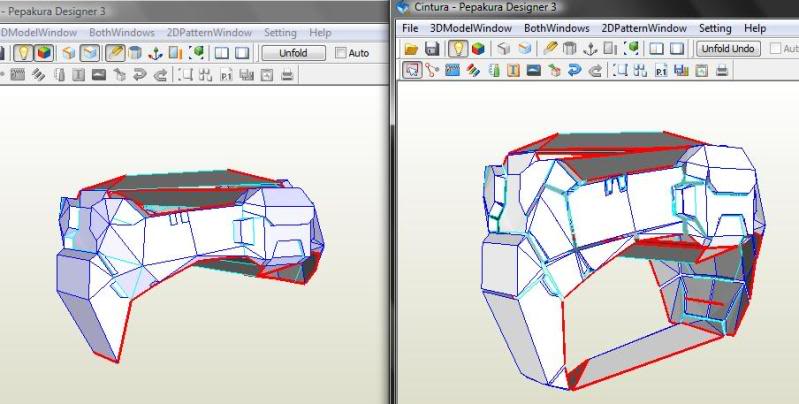This screenshot has height=404, width=799.
Task: Click the green cube selection icon in Cintura window
Action: tap(632, 49)
